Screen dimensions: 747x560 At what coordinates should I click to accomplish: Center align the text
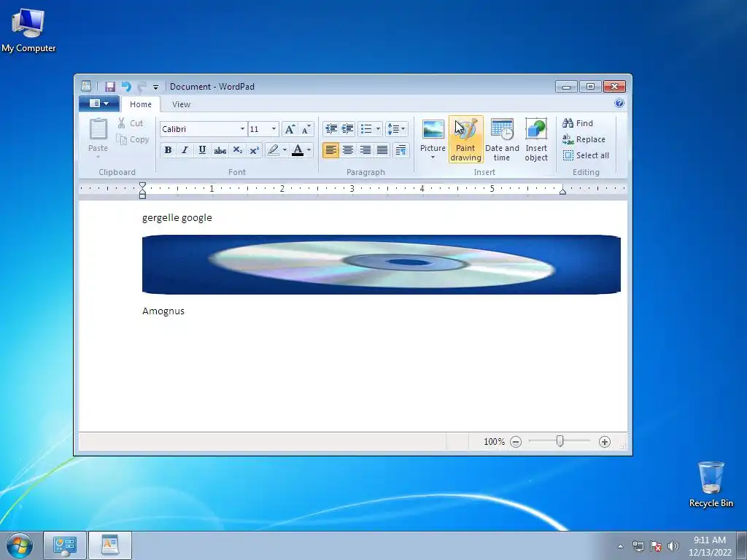(x=348, y=150)
